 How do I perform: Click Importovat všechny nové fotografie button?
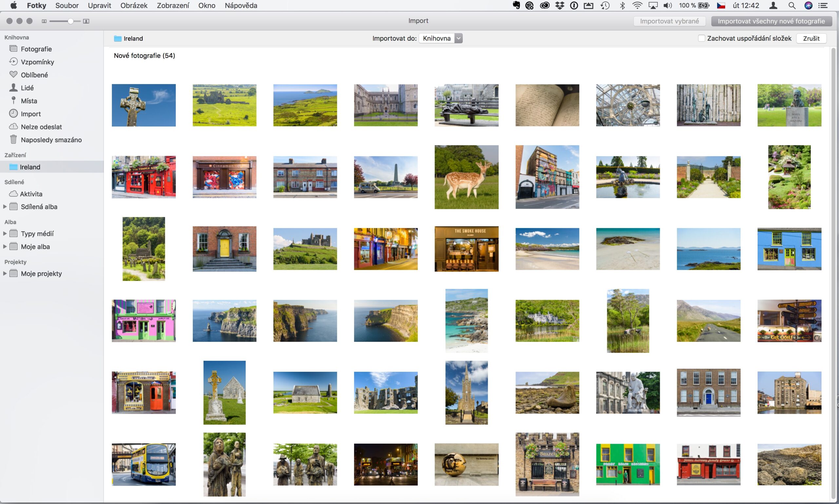771,21
